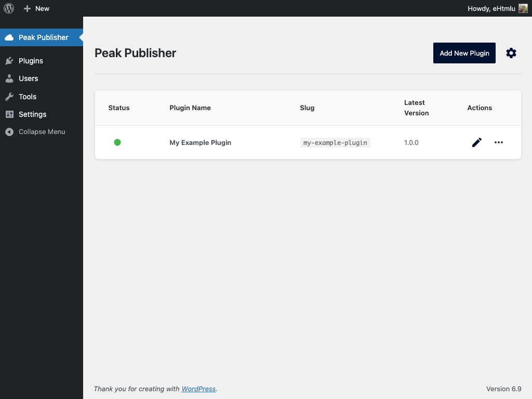Open the Peak Publisher settings gear
Viewport: 532px width, 399px height.
[511, 53]
